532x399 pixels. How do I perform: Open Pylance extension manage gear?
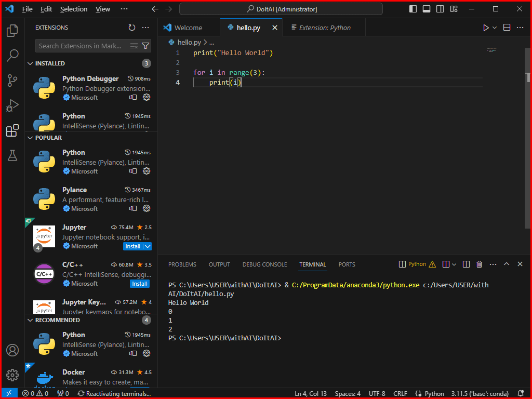tap(147, 208)
